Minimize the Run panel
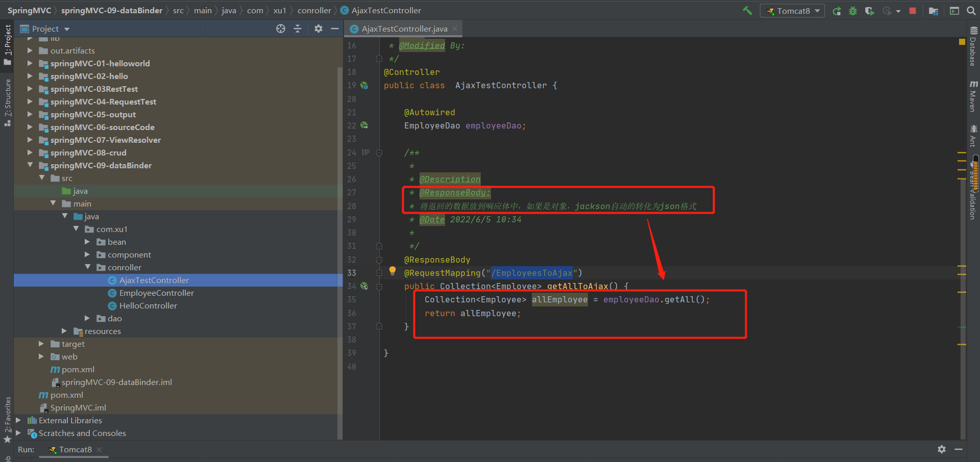Viewport: 980px width, 462px height. point(959,449)
